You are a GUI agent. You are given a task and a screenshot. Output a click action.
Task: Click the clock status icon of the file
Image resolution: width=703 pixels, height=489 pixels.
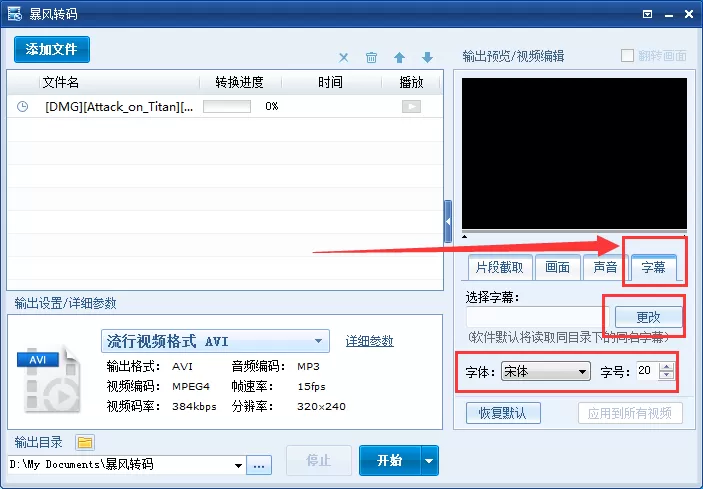(x=22, y=107)
